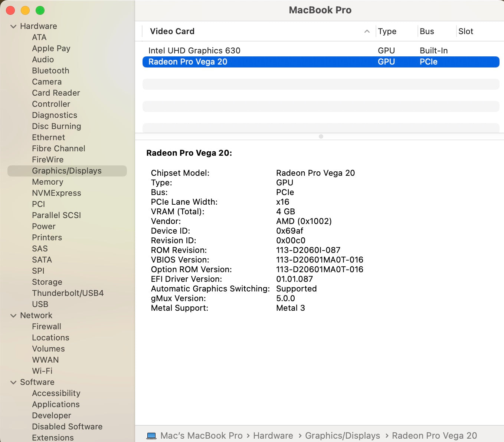Viewport: 504px width, 442px height.
Task: Collapse the Network section
Action: [x=14, y=315]
